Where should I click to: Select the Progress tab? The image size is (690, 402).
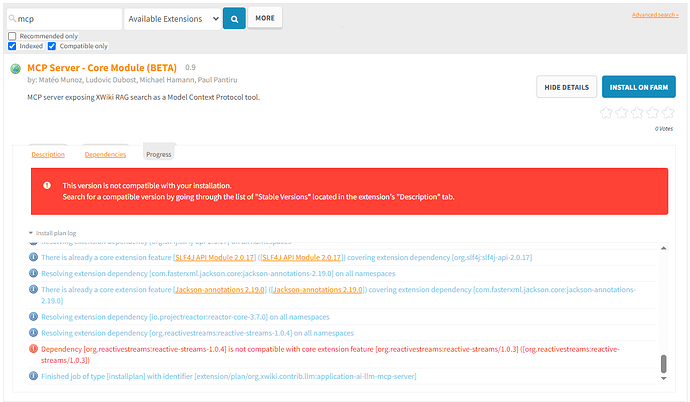coord(158,154)
